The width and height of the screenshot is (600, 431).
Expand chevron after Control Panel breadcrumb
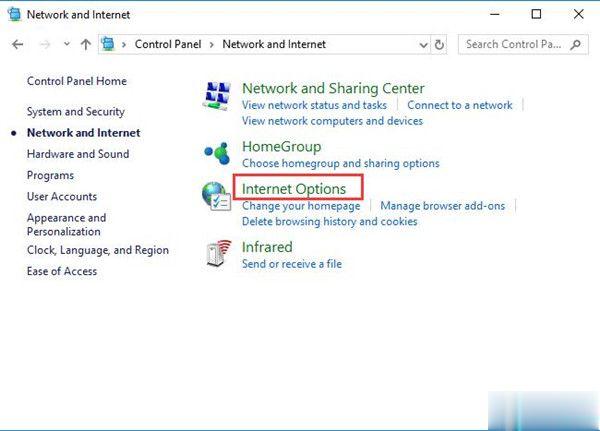pyautogui.click(x=212, y=45)
